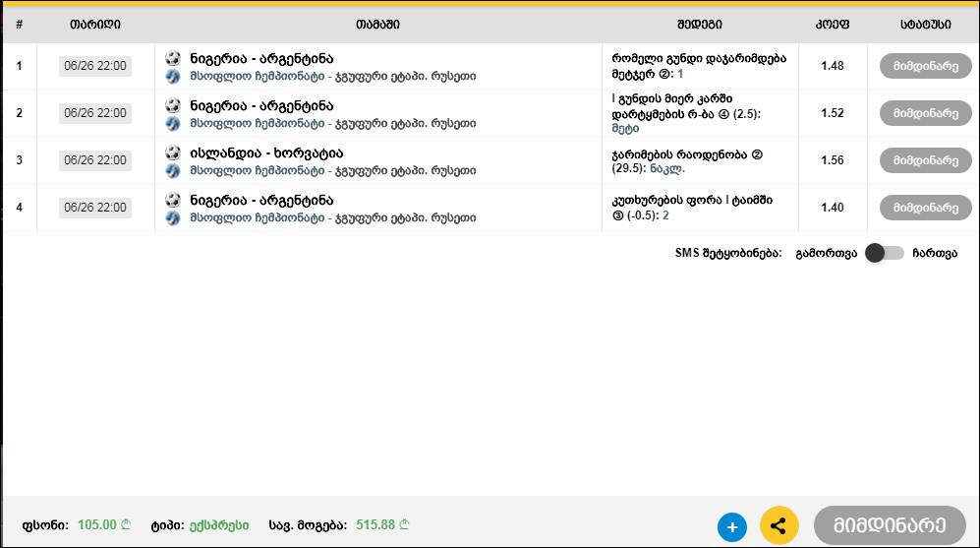This screenshot has height=548, width=980.
Task: Click the bet type ექსპრესი
Action: 219,525
